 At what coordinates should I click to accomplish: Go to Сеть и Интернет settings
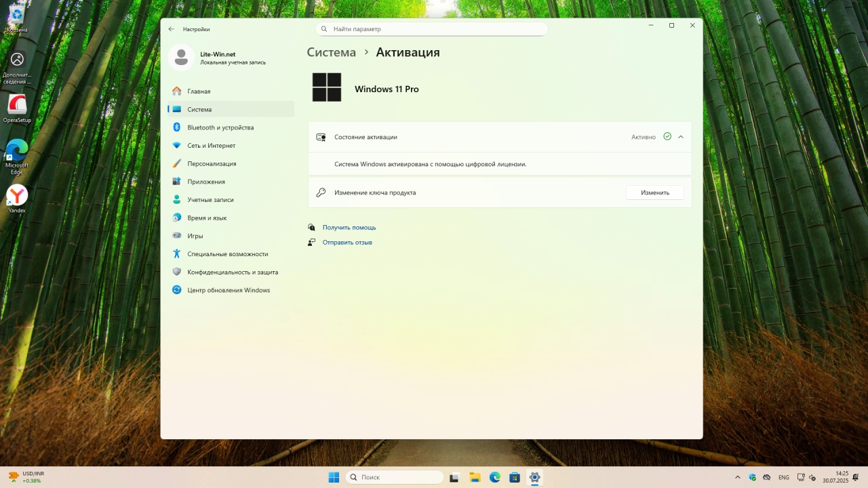[231, 145]
